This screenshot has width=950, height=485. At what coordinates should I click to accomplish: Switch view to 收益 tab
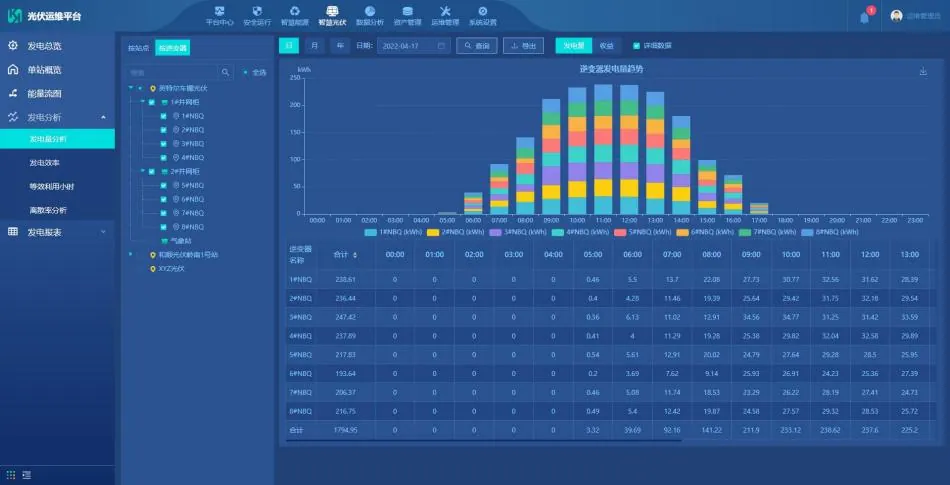tap(606, 46)
